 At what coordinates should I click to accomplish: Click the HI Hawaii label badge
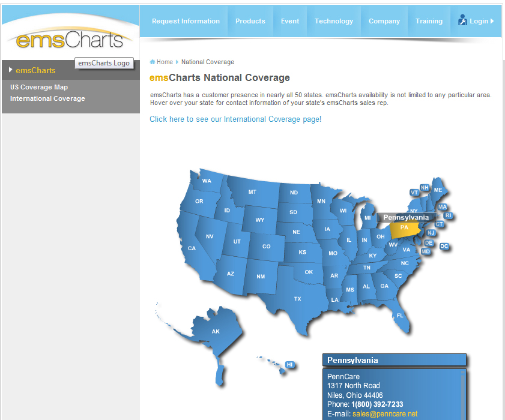point(290,364)
